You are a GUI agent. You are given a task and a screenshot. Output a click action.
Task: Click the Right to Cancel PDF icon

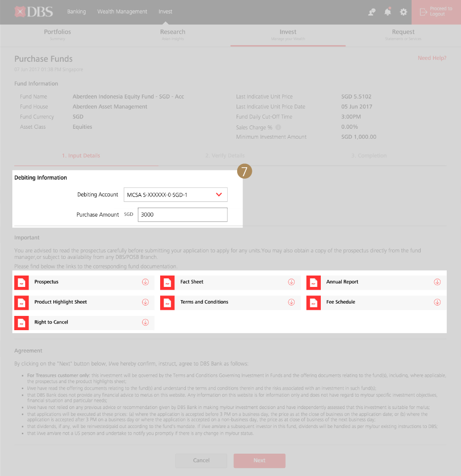[x=21, y=323]
